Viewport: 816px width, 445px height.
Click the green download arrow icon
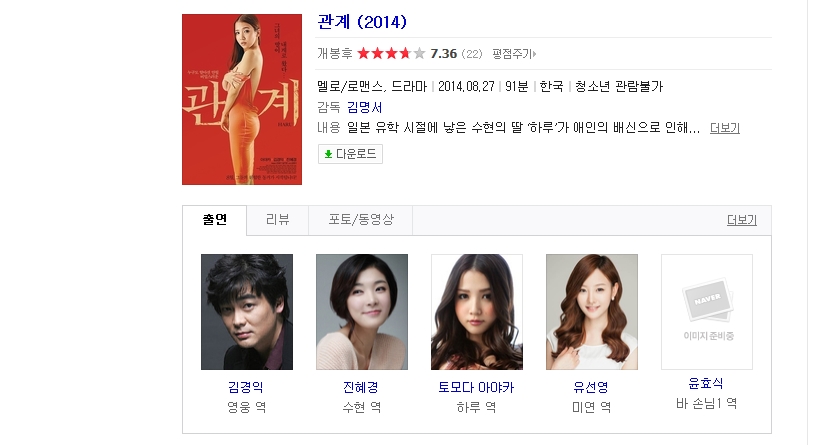[328, 154]
